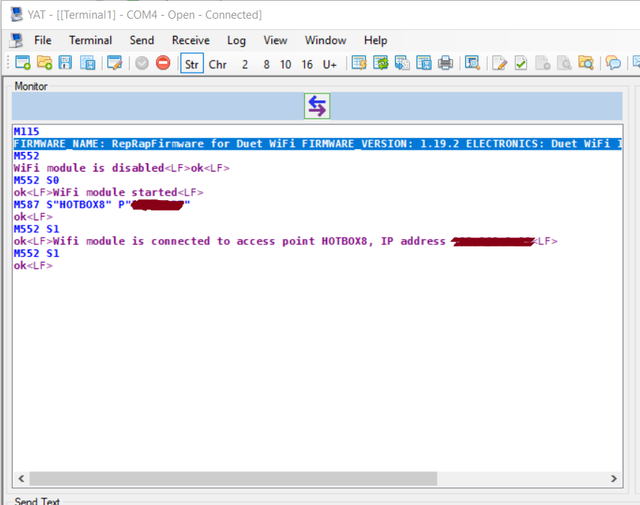Open terminal settings edit icon
Image resolution: width=640 pixels, height=505 pixels.
pyautogui.click(x=115, y=63)
